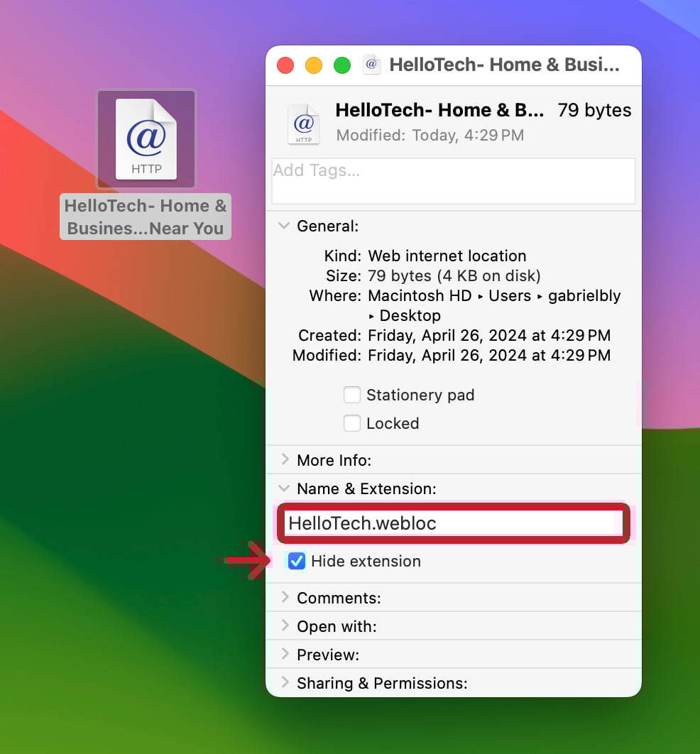Collapse the General section
The height and width of the screenshot is (754, 700).
(x=285, y=226)
